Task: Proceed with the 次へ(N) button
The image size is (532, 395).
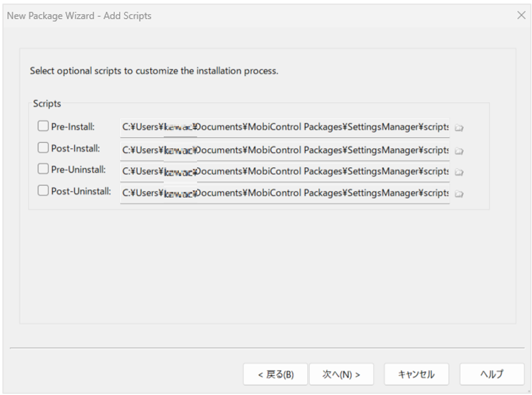Action: click(341, 374)
